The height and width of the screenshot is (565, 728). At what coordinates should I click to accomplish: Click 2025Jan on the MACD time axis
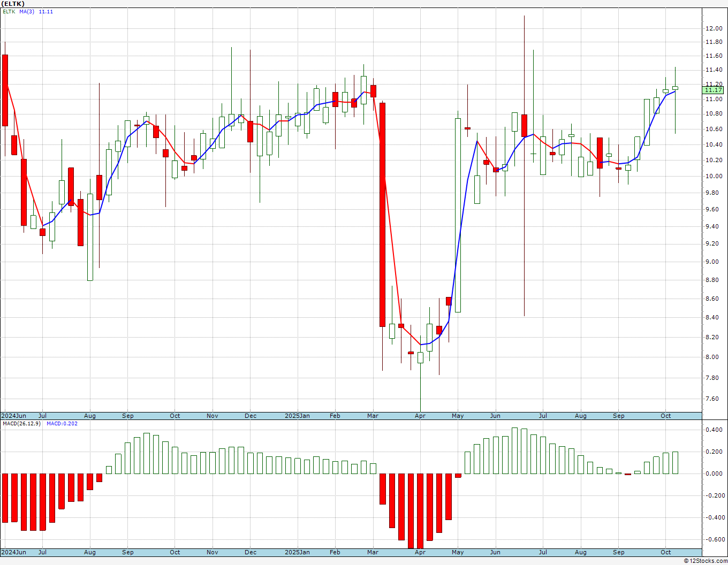coord(297,552)
